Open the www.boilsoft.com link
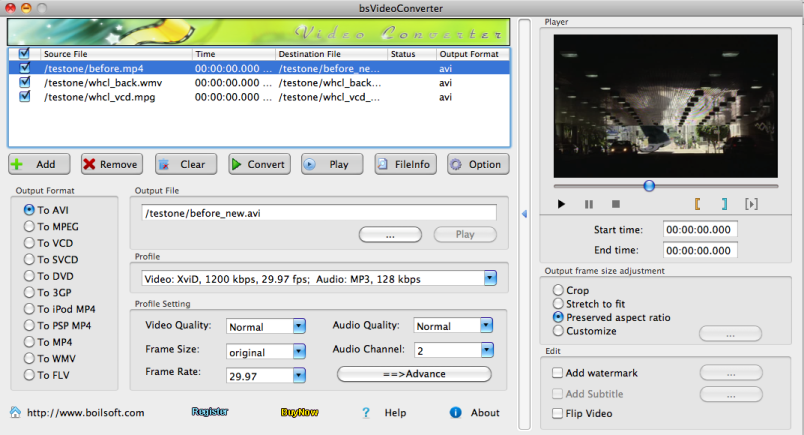Image resolution: width=804 pixels, height=435 pixels. [x=85, y=412]
